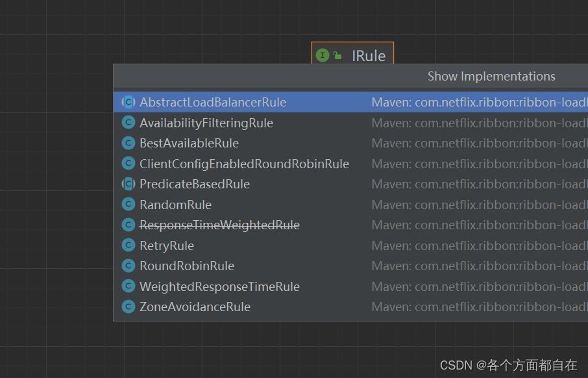Click the IRule interface node in diagram
This screenshot has width=588, height=378.
click(352, 53)
